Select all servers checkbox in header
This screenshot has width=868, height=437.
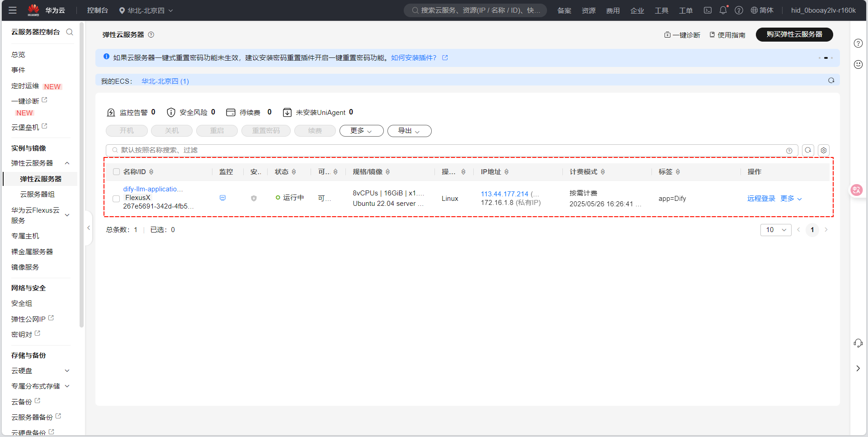click(116, 172)
